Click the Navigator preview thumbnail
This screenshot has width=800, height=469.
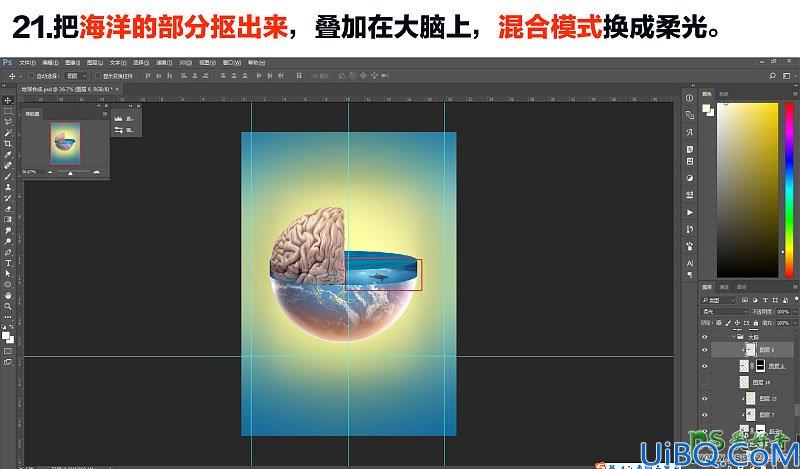coord(65,143)
